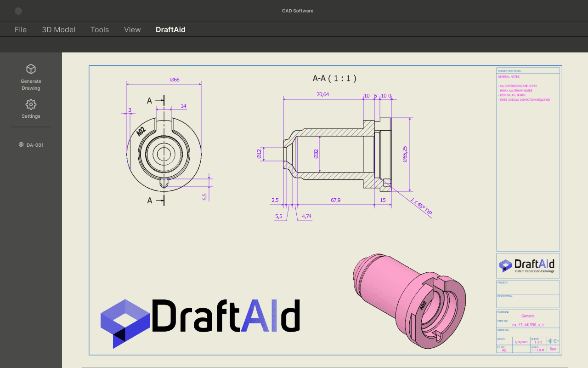Select the section title "A-A ( 1 : 1 )"

(335, 78)
